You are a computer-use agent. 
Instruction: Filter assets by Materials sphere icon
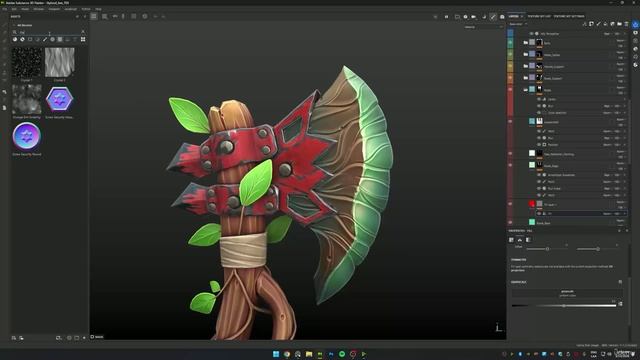[x=15, y=40]
